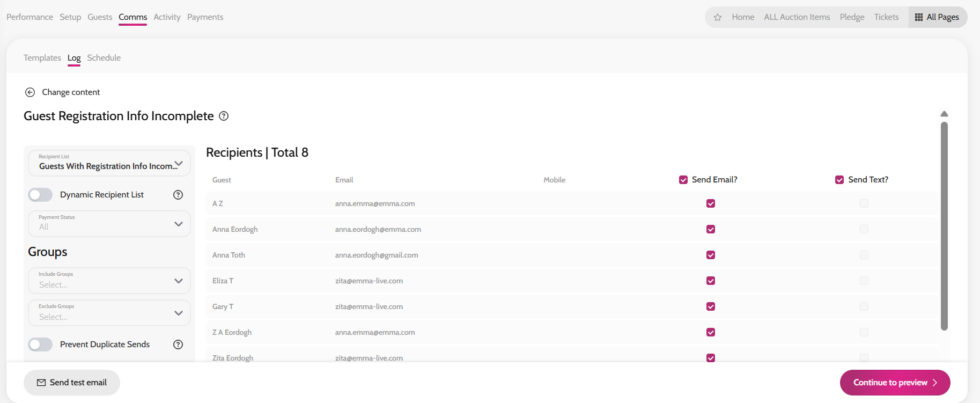
Task: Click the favorites star icon
Action: [x=718, y=17]
